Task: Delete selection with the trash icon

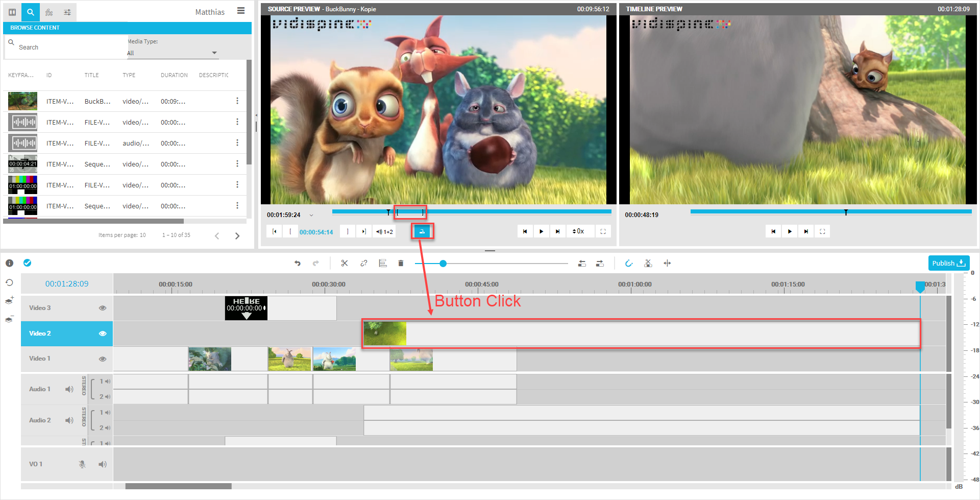Action: click(401, 264)
